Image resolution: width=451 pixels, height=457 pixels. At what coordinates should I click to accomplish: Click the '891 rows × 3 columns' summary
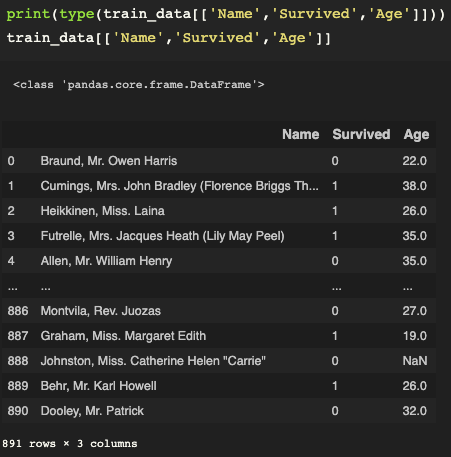(x=69, y=444)
